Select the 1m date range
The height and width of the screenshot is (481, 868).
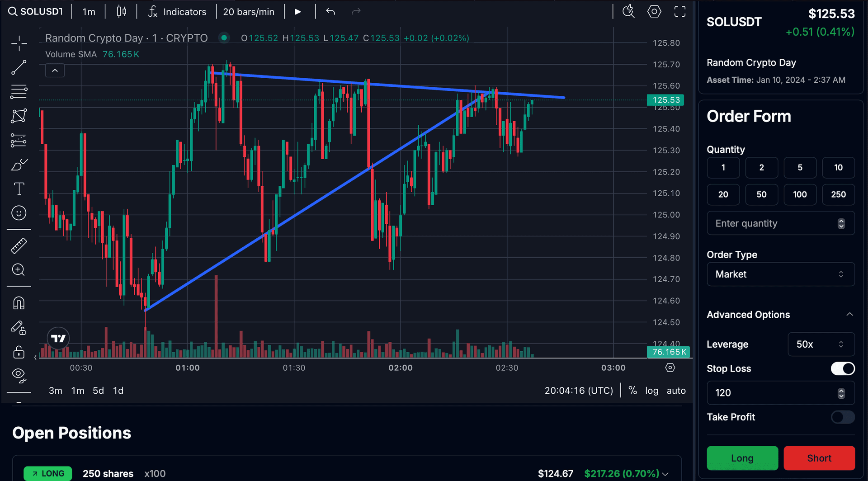tap(78, 391)
